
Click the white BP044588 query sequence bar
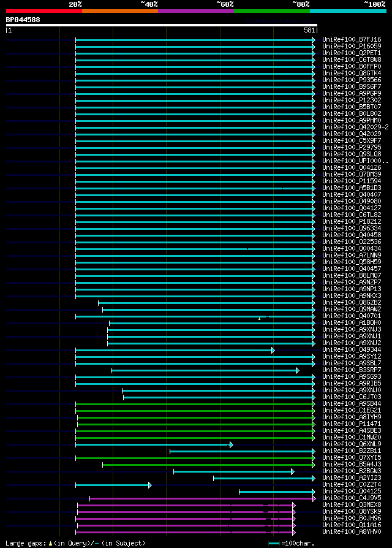[x=162, y=25]
